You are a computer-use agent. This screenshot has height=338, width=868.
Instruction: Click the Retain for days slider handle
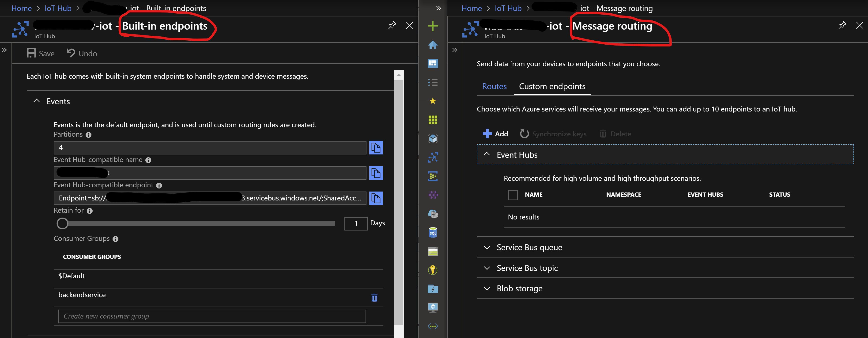(62, 223)
